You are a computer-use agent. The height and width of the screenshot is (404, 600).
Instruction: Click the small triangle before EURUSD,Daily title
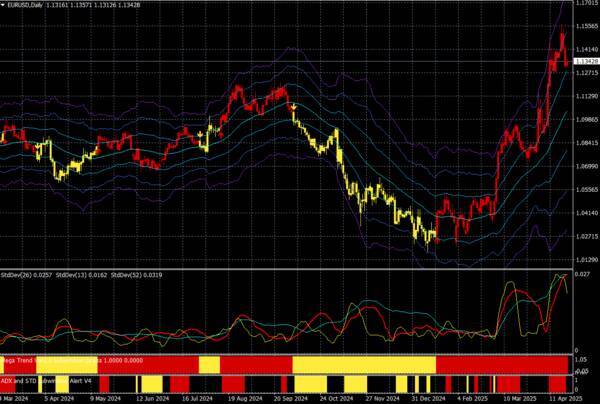(x=5, y=5)
